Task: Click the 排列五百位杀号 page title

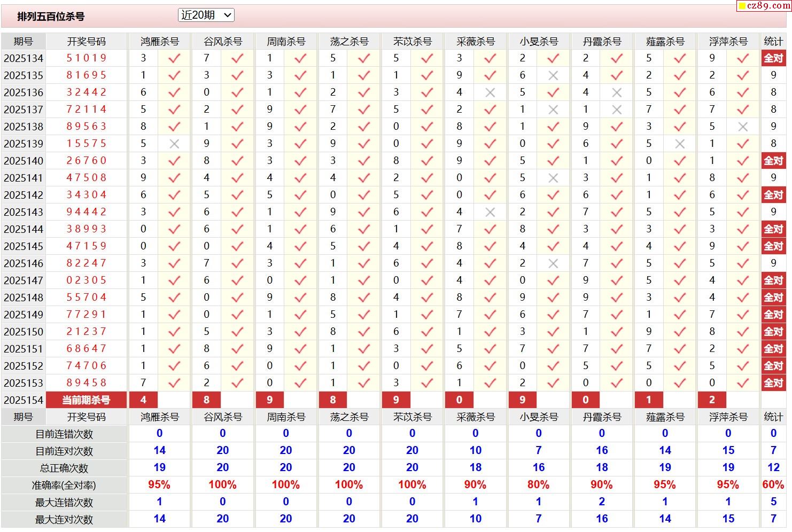Action: [51, 17]
